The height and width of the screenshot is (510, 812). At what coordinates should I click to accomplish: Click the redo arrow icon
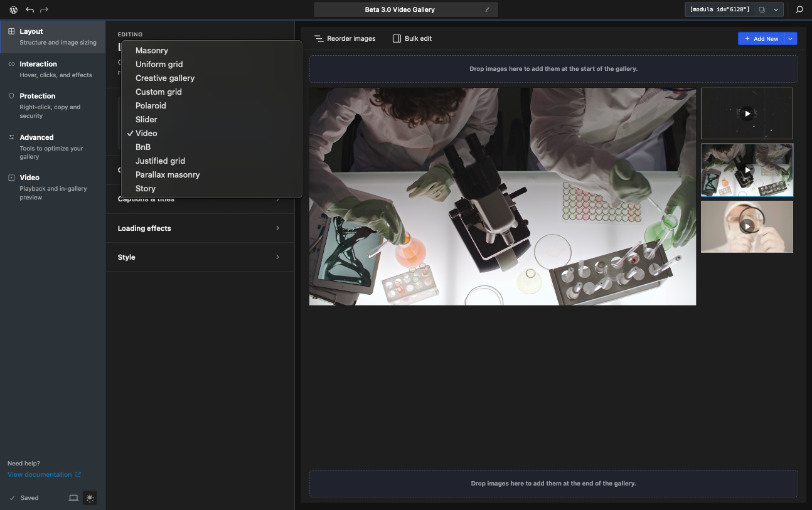44,10
